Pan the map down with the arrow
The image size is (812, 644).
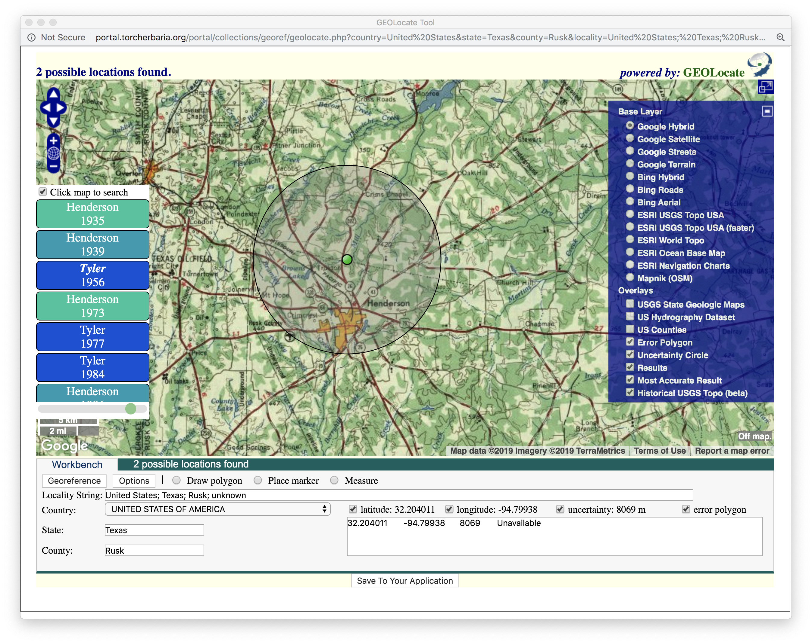[54, 121]
